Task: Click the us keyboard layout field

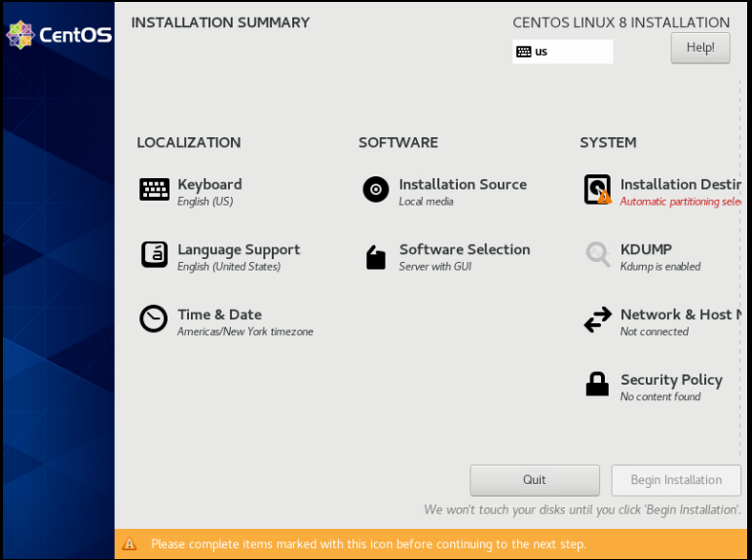Action: pos(563,52)
